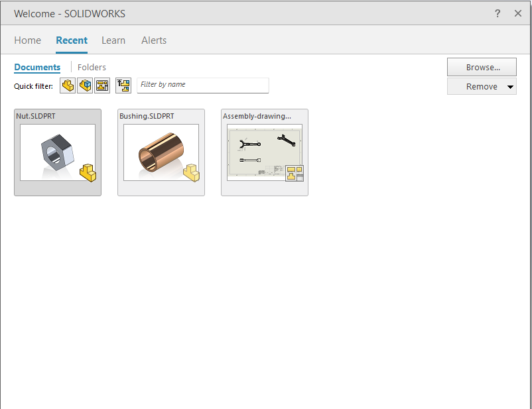Toggle the Filter Assemblies quick filter
This screenshot has width=532, height=409.
(85, 86)
